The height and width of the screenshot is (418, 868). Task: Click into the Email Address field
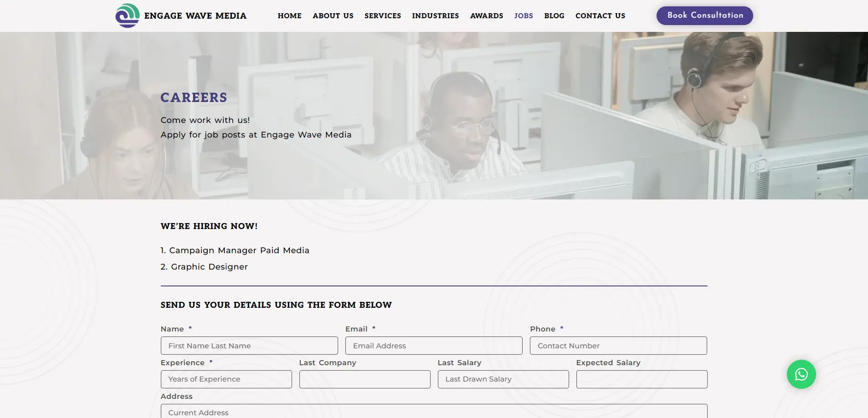click(x=434, y=346)
